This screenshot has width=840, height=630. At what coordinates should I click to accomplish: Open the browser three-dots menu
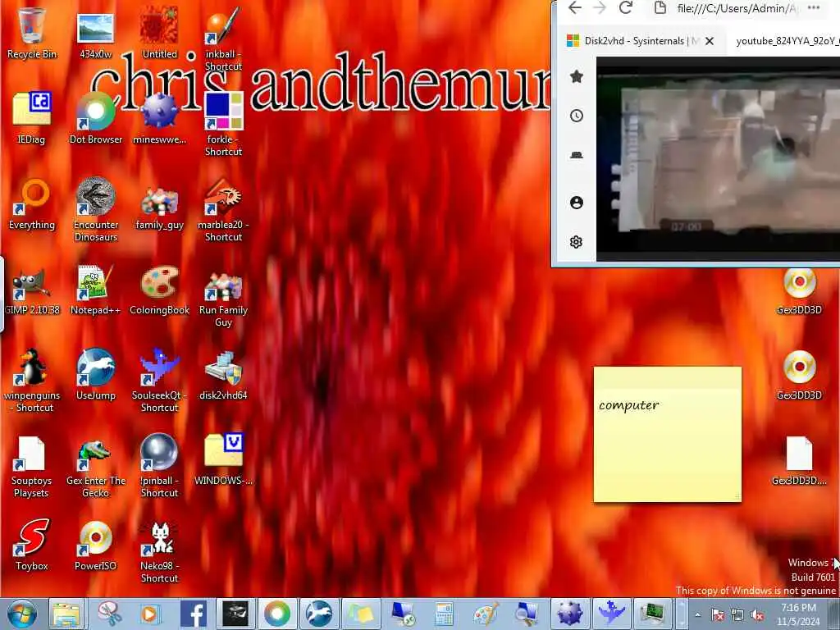point(814,7)
